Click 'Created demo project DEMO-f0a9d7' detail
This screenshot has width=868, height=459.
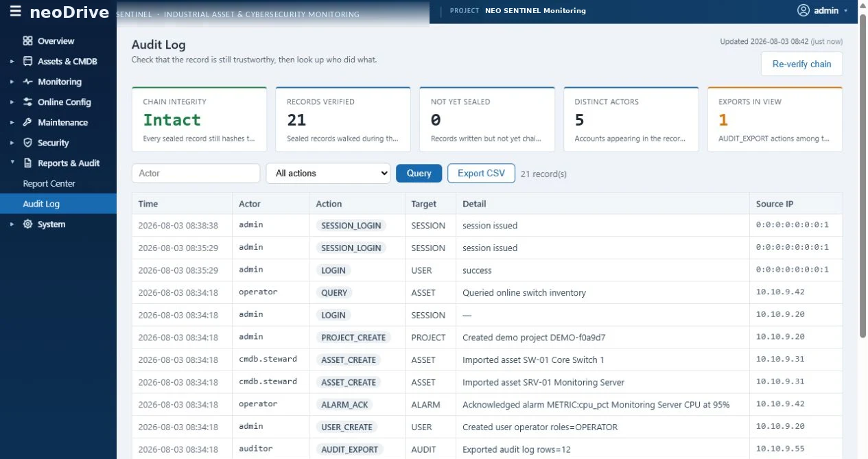534,338
